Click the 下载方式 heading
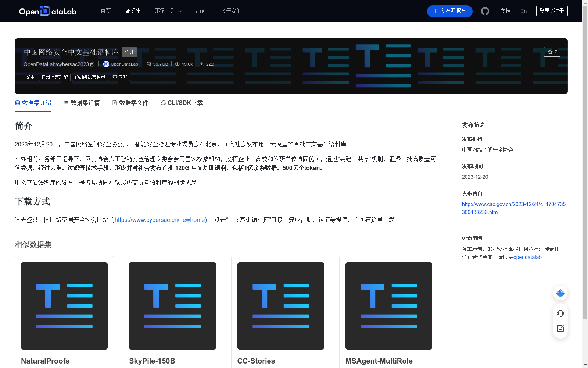 32,202
